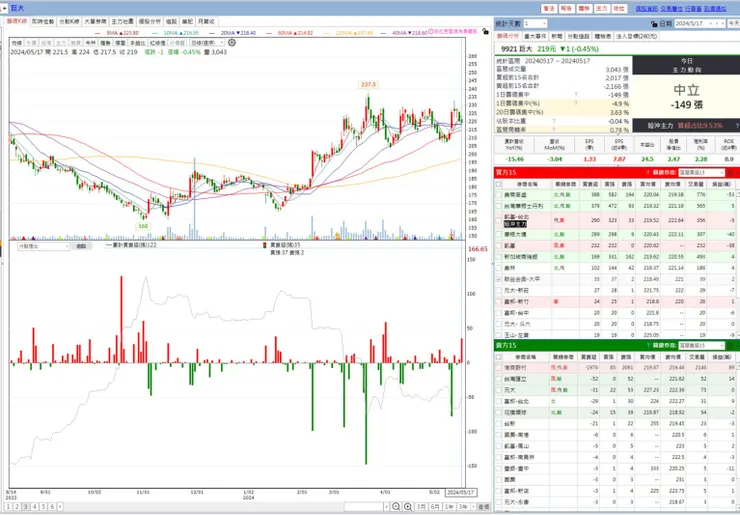Image resolution: width=740 pixels, height=515 pixels.
Task: Click the zoom out magnifier icon
Action: tap(396, 507)
